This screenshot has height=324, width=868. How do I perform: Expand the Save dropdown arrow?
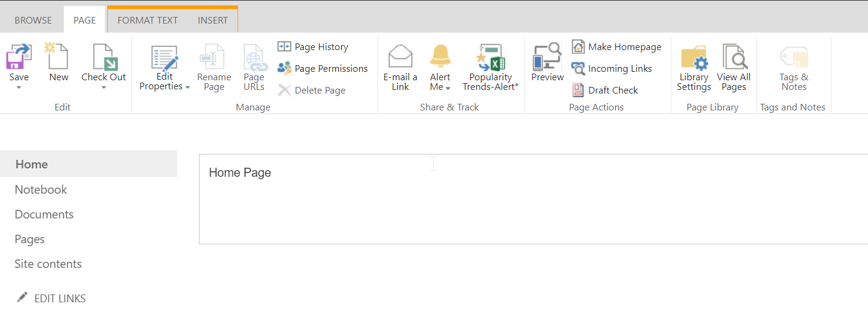pyautogui.click(x=19, y=87)
